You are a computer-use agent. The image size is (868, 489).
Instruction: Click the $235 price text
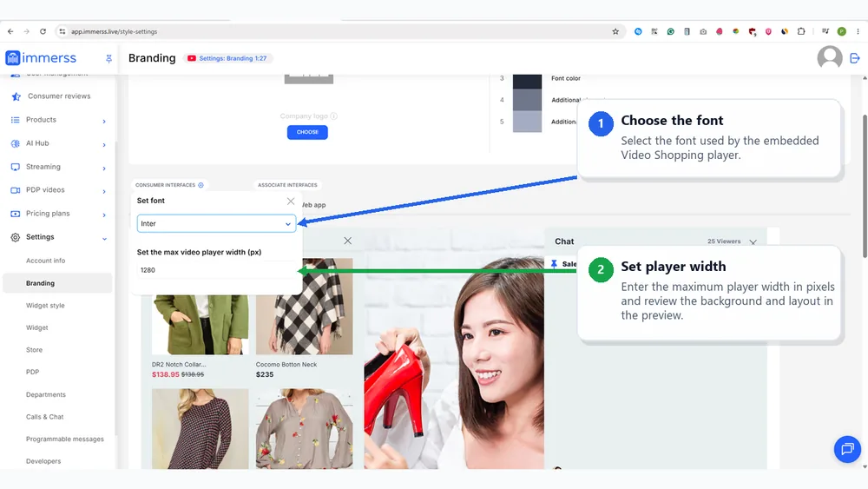point(265,375)
